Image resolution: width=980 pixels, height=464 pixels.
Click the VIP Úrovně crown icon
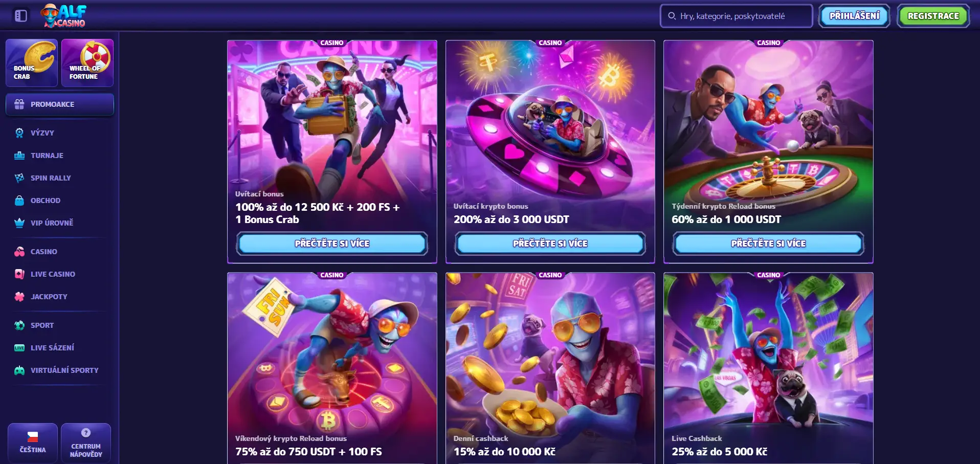[x=19, y=223]
